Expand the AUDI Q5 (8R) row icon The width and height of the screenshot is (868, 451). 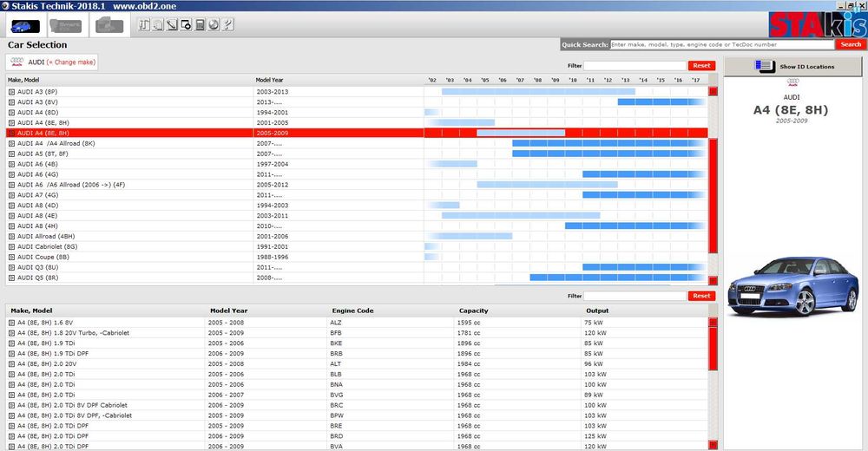pos(11,278)
